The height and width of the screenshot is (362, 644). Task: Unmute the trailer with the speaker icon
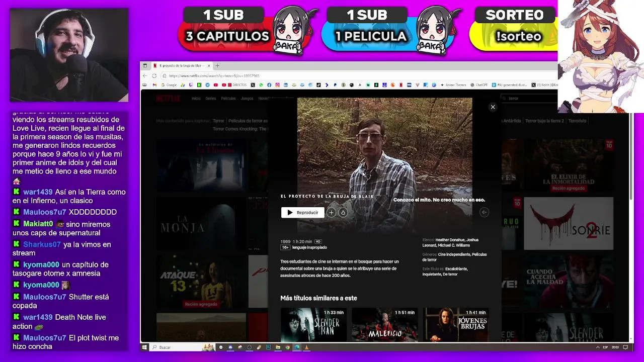[x=484, y=212]
